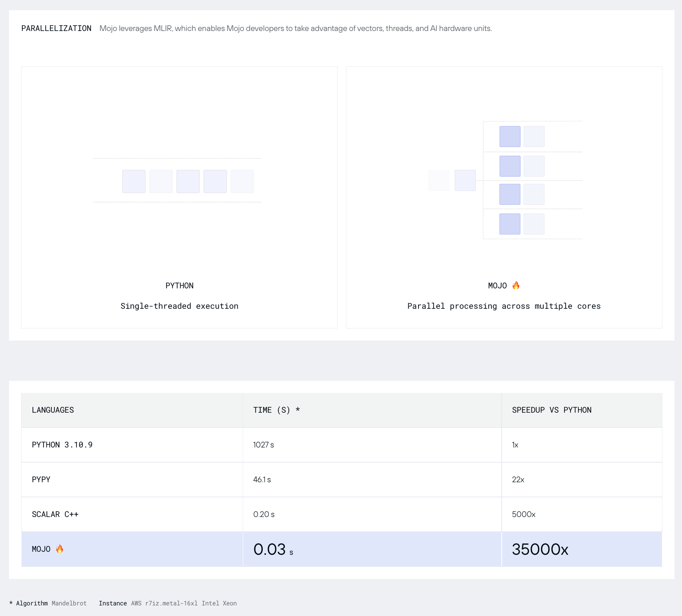Click the '35000x' highlighted speedup value
The image size is (682, 616).
(540, 549)
